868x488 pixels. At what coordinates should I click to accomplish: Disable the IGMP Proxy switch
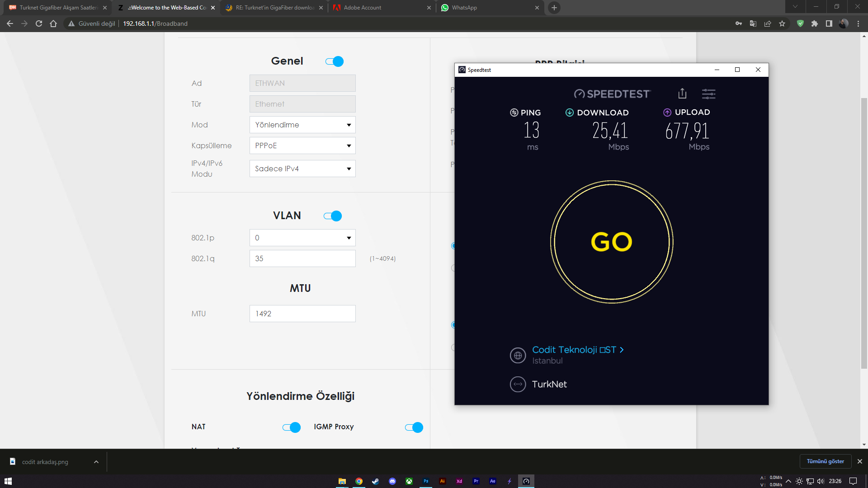coord(414,427)
